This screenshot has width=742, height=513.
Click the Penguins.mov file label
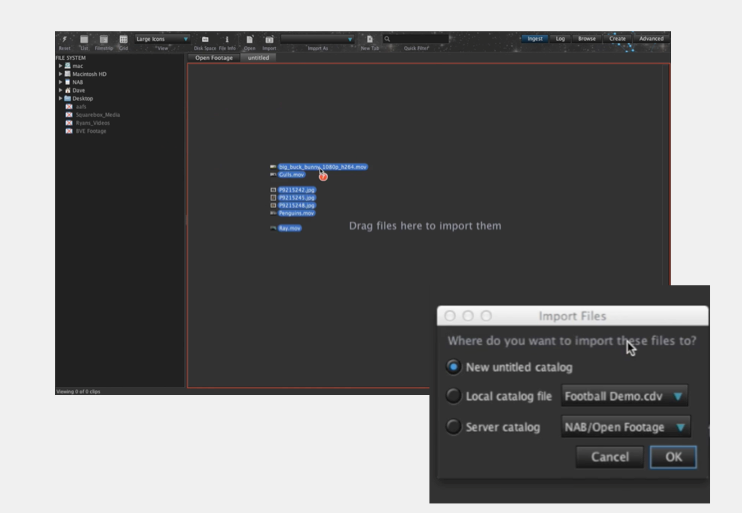(x=296, y=213)
